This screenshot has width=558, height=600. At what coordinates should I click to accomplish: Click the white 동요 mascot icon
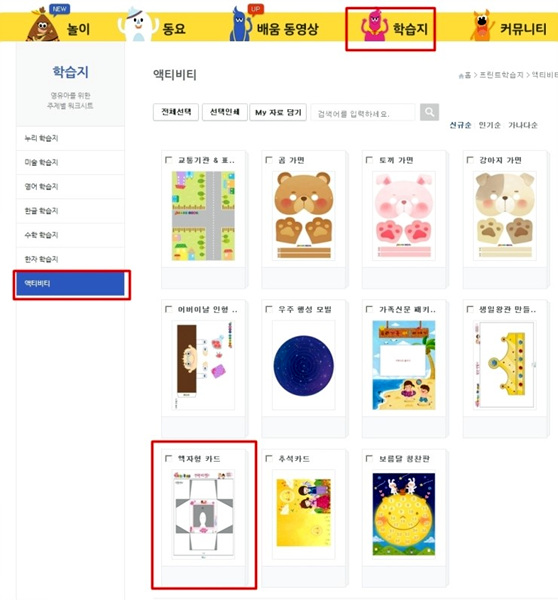coord(138,24)
